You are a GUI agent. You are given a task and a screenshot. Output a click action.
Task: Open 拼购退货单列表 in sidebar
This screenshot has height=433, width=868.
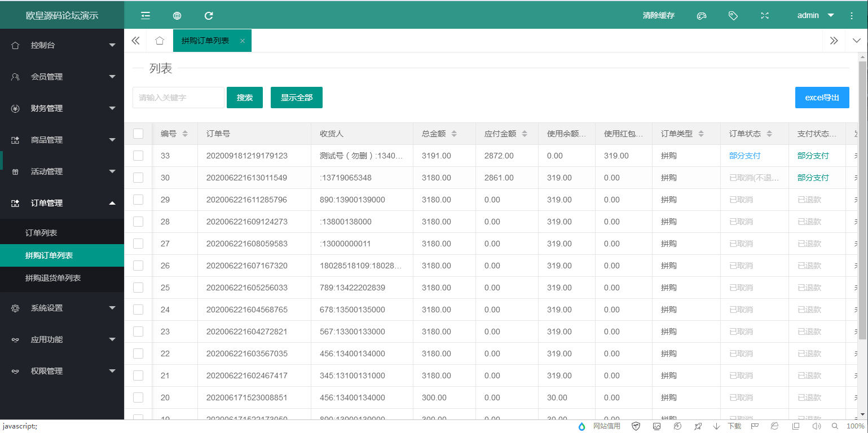(x=53, y=278)
